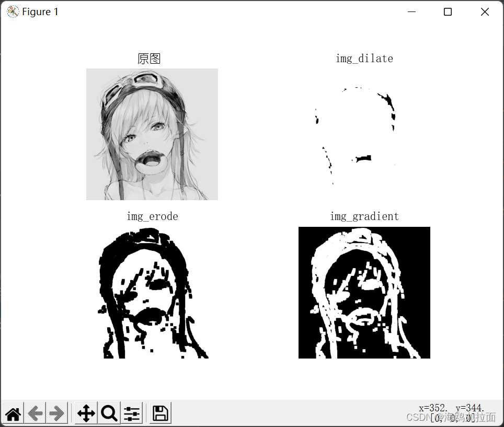Minimize the Figure 1 window
The height and width of the screenshot is (427, 504).
(412, 12)
